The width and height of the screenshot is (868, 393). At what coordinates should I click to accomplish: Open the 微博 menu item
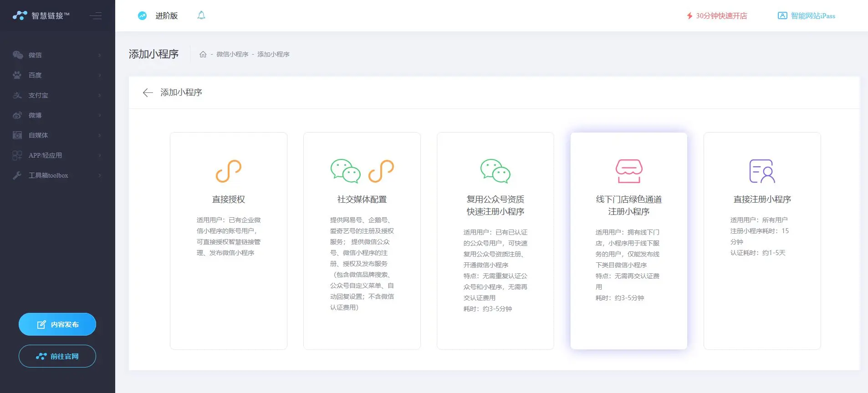[x=57, y=115]
